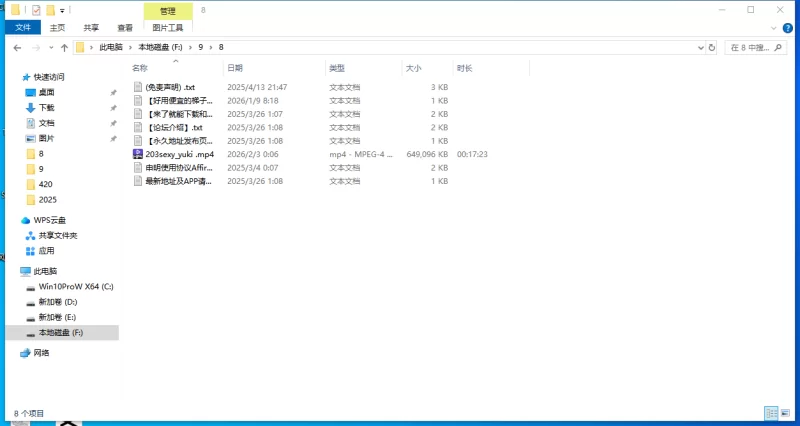Open 图片 in quick access
This screenshot has width=800, height=426.
(x=46, y=138)
